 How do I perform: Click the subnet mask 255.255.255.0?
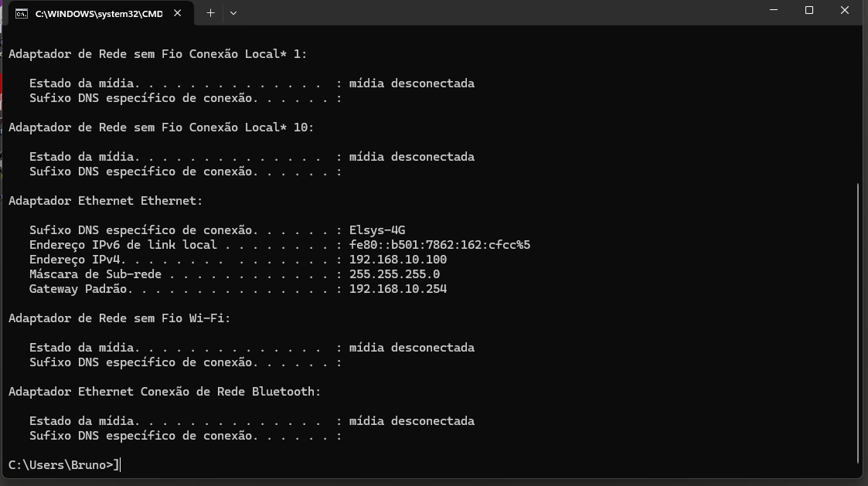pos(395,274)
